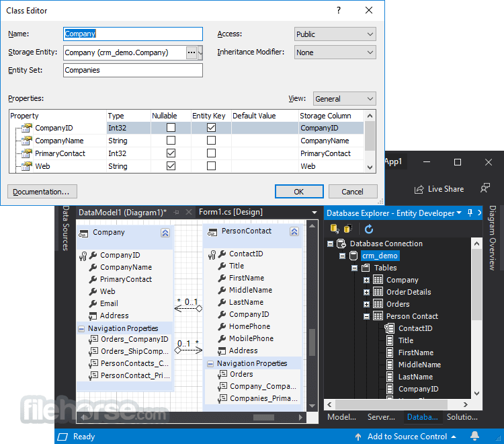
Task: Click the Orders_CompanyID navigation property icon
Action: (93, 340)
